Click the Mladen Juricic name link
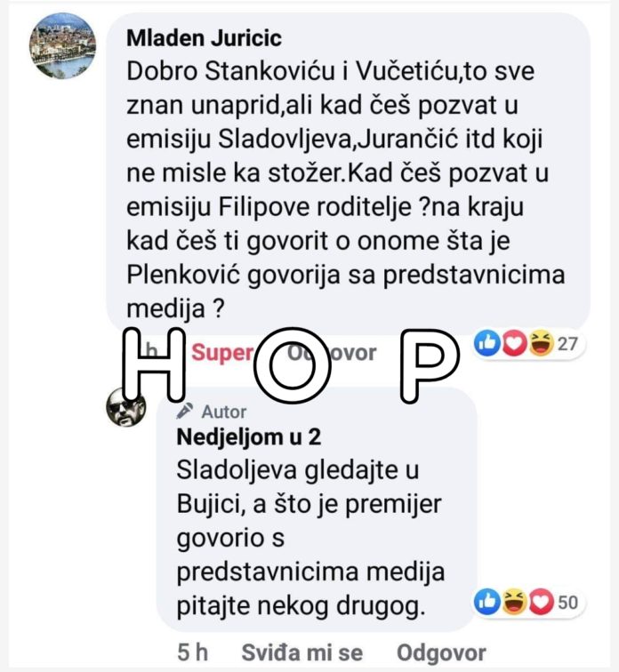The image size is (619, 672). pos(204,38)
